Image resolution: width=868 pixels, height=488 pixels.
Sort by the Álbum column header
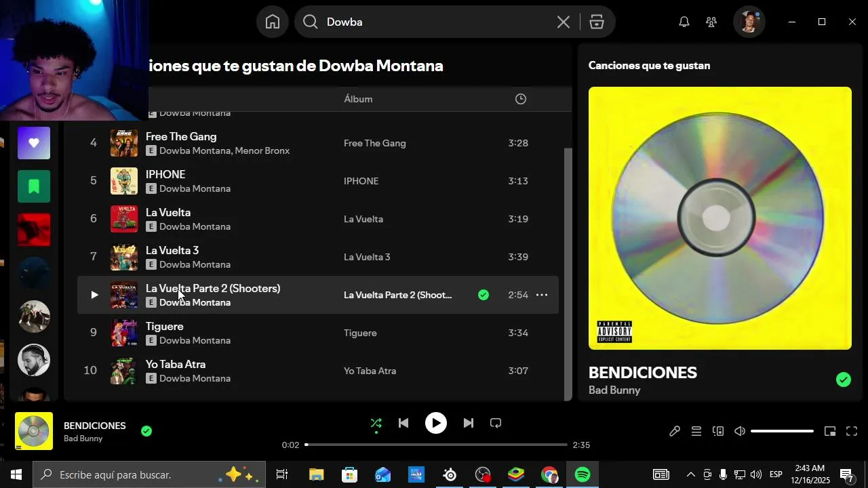pos(358,99)
